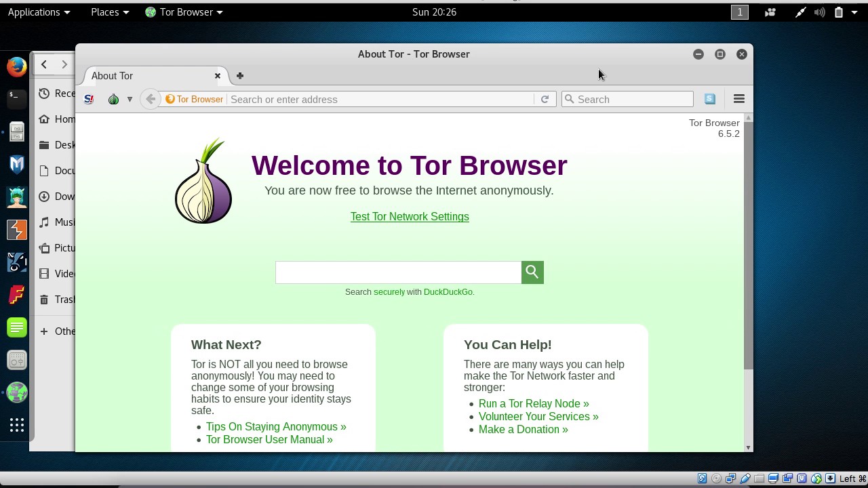Click the VirtualBox USB status icon
This screenshot has height=488, width=868.
coord(745,479)
